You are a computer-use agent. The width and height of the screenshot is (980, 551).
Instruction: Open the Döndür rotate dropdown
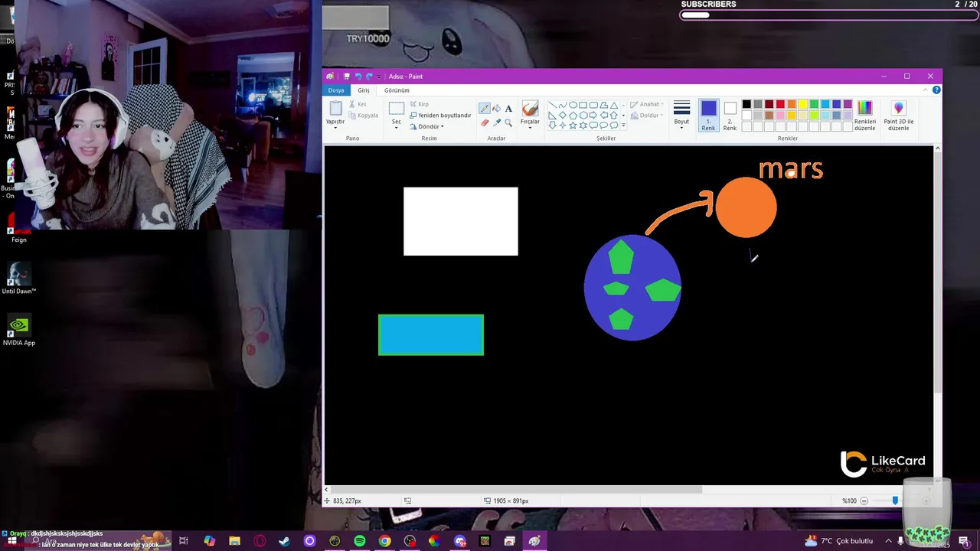click(x=426, y=126)
